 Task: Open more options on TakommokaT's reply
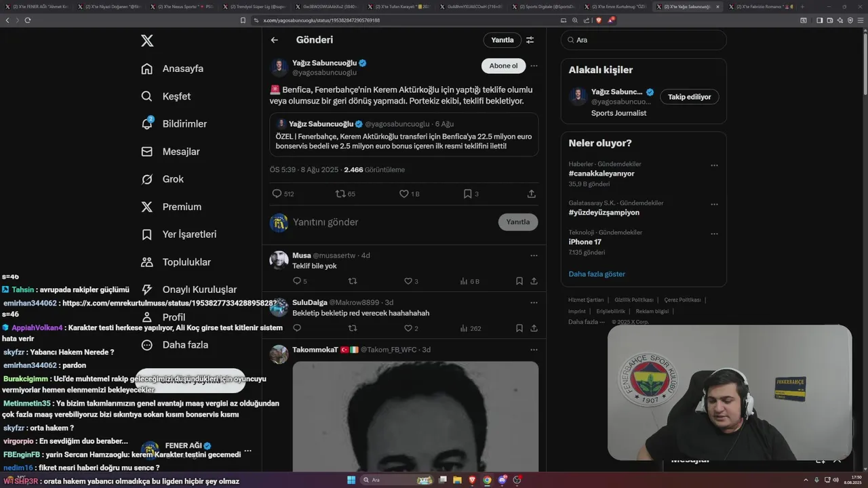tap(534, 350)
